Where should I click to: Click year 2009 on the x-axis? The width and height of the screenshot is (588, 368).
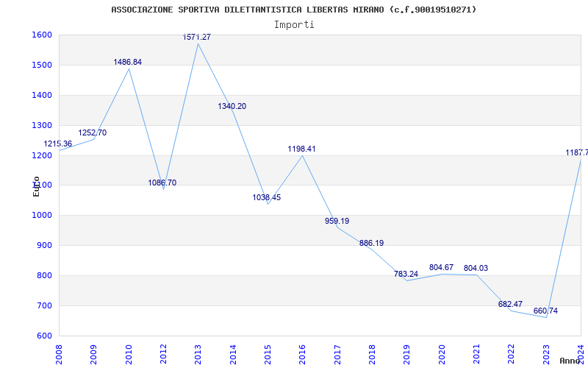pyautogui.click(x=93, y=355)
